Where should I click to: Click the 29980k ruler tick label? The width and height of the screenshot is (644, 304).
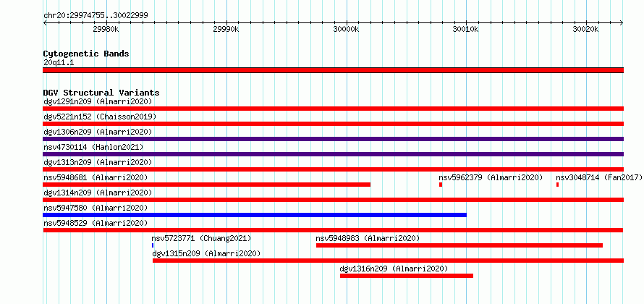click(106, 29)
